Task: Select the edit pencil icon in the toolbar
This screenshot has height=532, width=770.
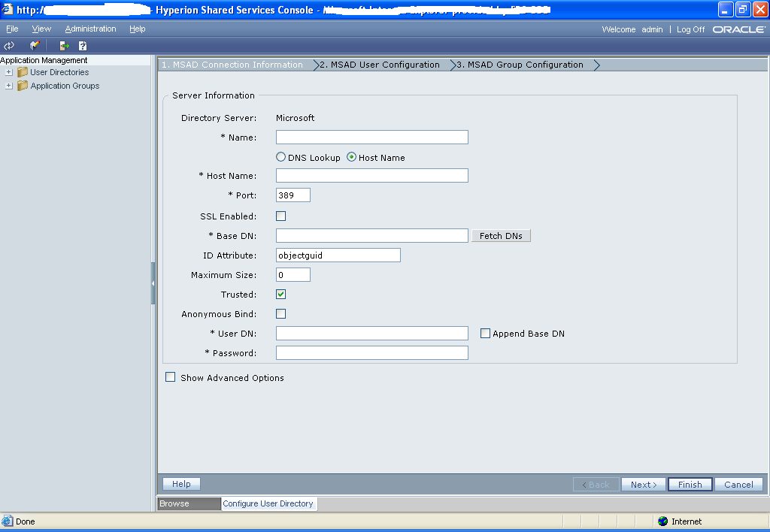Action: coord(33,45)
